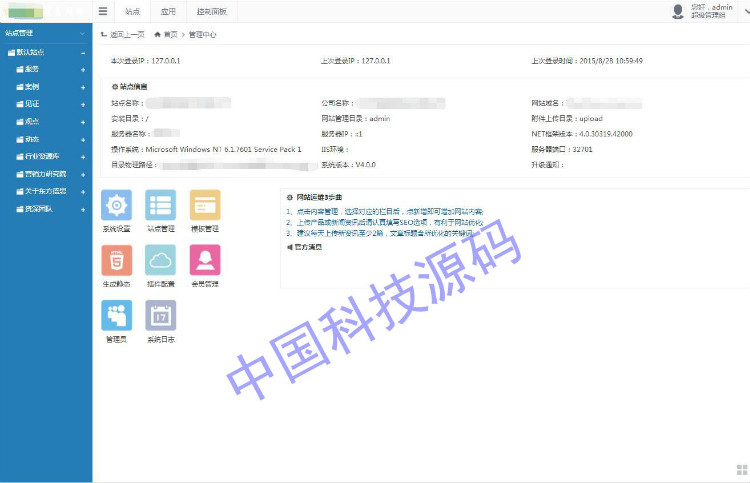
Task: Open the 系统设置 gear icon
Action: tap(116, 205)
